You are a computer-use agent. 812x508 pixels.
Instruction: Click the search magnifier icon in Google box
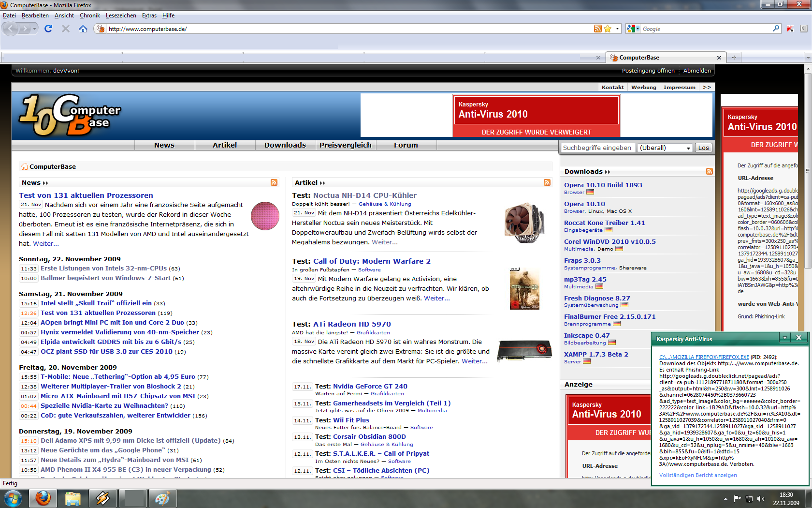[x=776, y=29]
